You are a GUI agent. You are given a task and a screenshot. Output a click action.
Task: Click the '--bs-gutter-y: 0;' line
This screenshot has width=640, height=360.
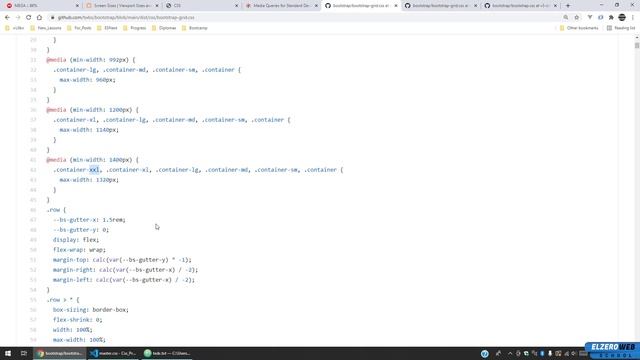click(81, 230)
